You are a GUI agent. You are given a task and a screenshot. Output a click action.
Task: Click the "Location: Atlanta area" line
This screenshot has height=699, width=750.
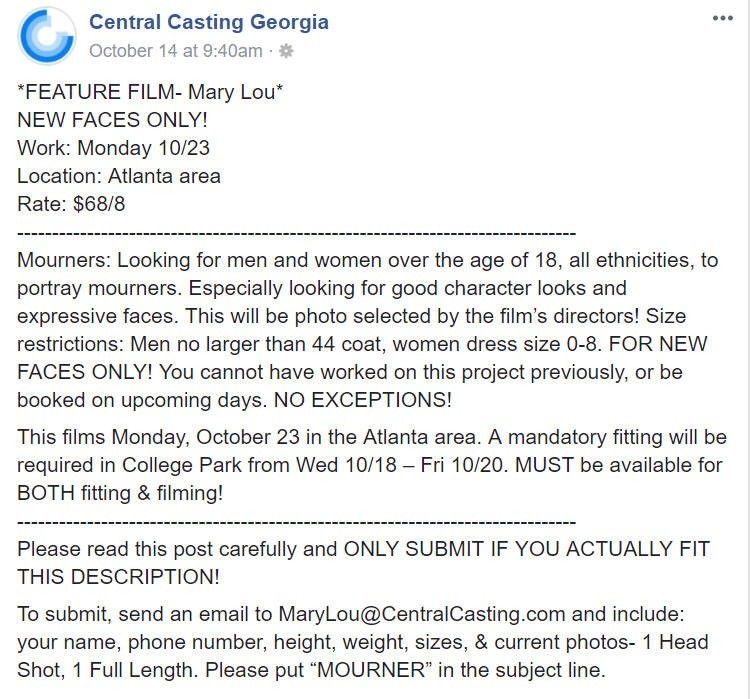tap(119, 176)
